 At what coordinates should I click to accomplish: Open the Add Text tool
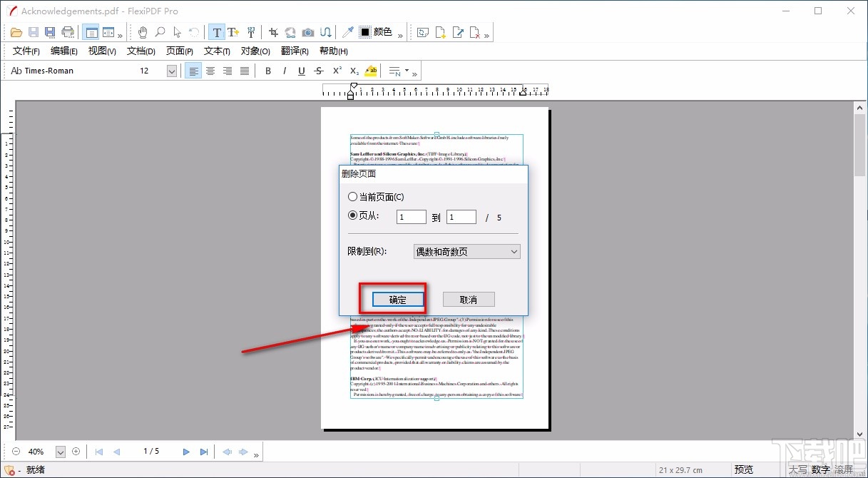233,31
